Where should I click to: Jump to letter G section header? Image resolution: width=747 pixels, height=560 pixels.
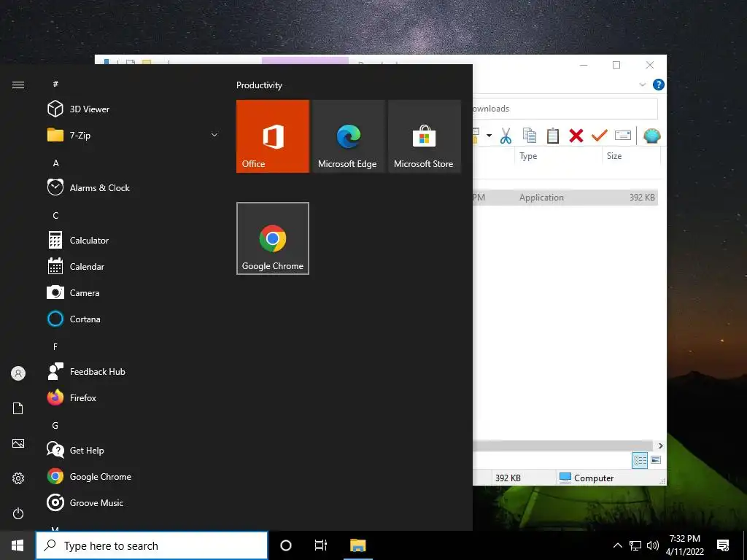[55, 425]
